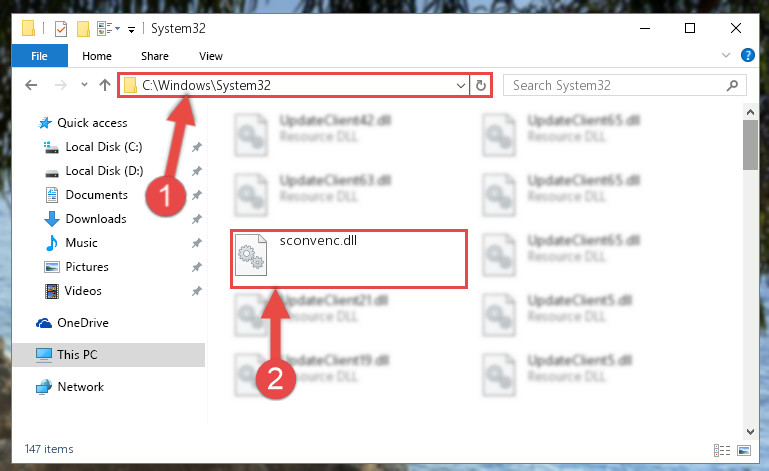Screen dimensions: 769x471
Task: Unpin Documents via its pin icon
Action: point(197,195)
